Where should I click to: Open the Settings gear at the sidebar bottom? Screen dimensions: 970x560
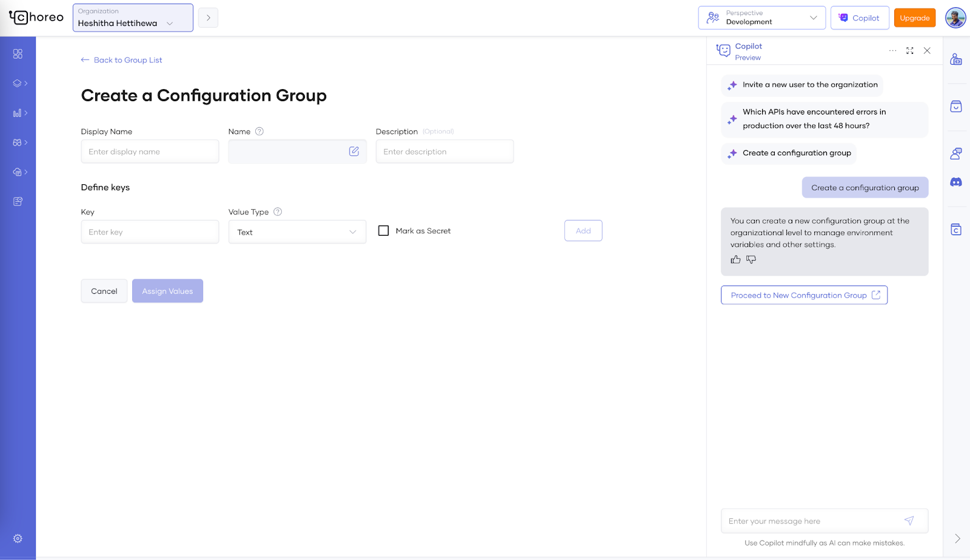pos(18,538)
